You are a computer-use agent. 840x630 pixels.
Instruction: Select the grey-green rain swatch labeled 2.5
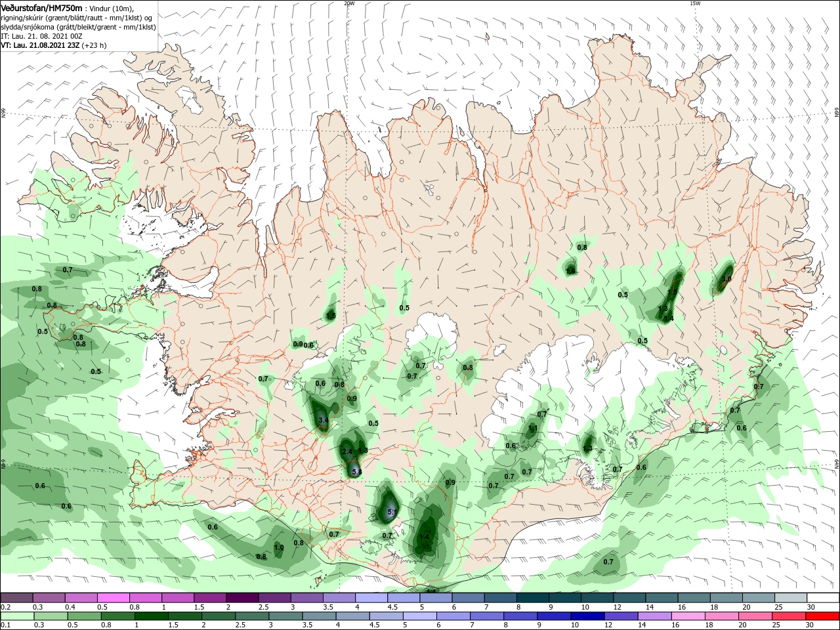(x=251, y=616)
